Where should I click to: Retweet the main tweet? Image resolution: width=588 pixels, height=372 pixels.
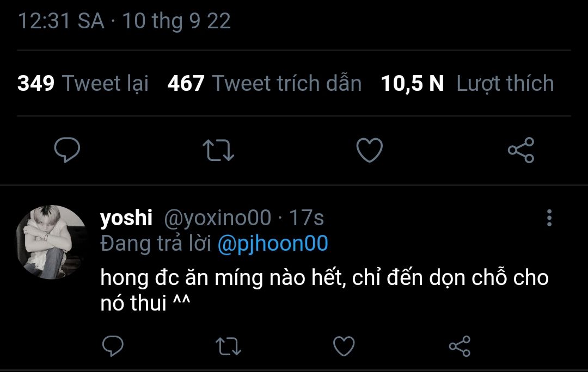(218, 150)
